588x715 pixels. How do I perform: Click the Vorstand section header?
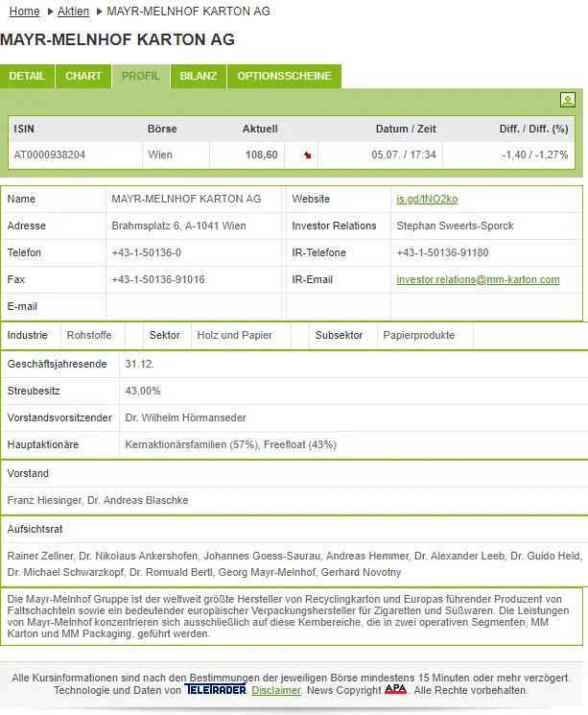pos(28,473)
